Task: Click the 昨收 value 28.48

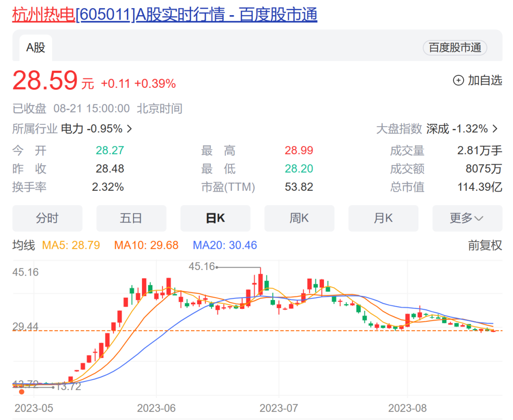Action: pyautogui.click(x=110, y=168)
